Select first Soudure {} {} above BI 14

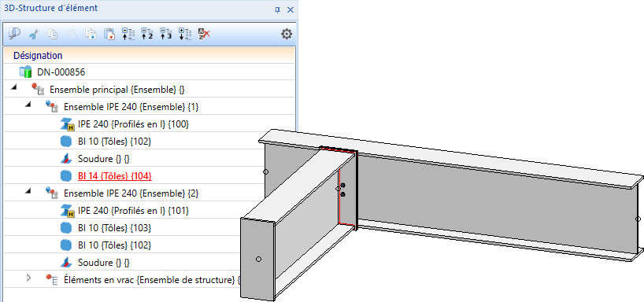(103, 159)
